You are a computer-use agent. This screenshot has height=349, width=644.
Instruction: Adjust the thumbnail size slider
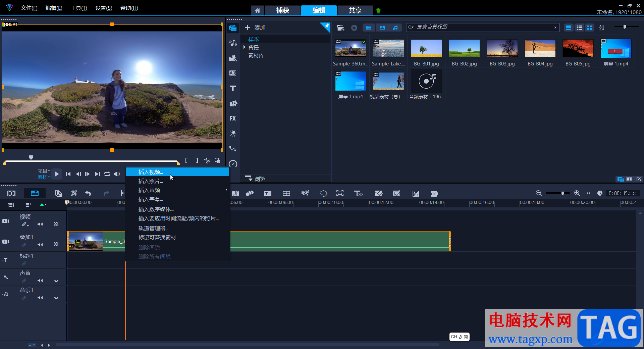point(625,27)
